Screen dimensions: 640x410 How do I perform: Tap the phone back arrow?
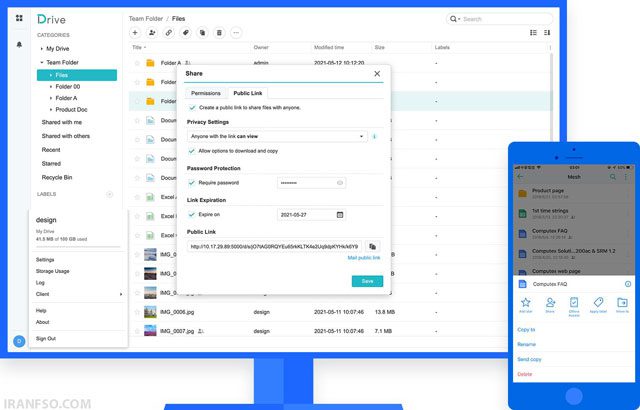pos(520,177)
